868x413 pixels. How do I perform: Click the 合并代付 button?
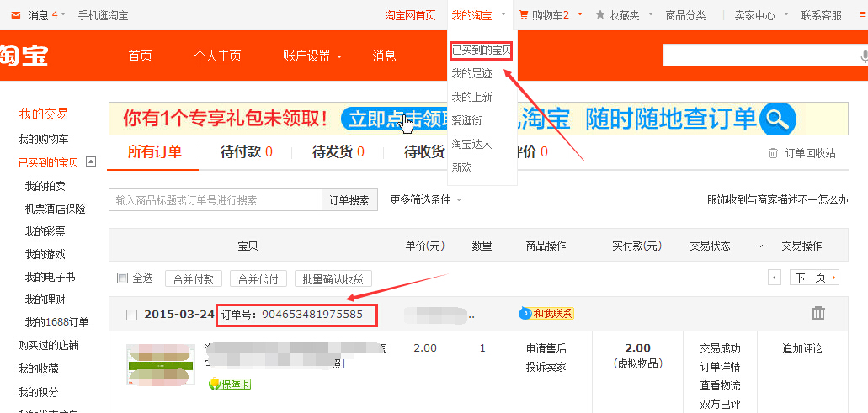[258, 278]
